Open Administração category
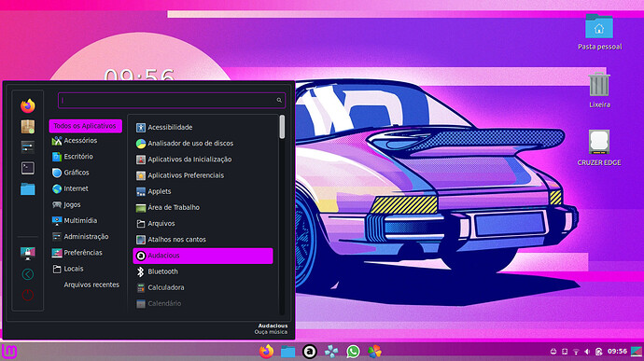Screen dimensions: 644x361 86,237
